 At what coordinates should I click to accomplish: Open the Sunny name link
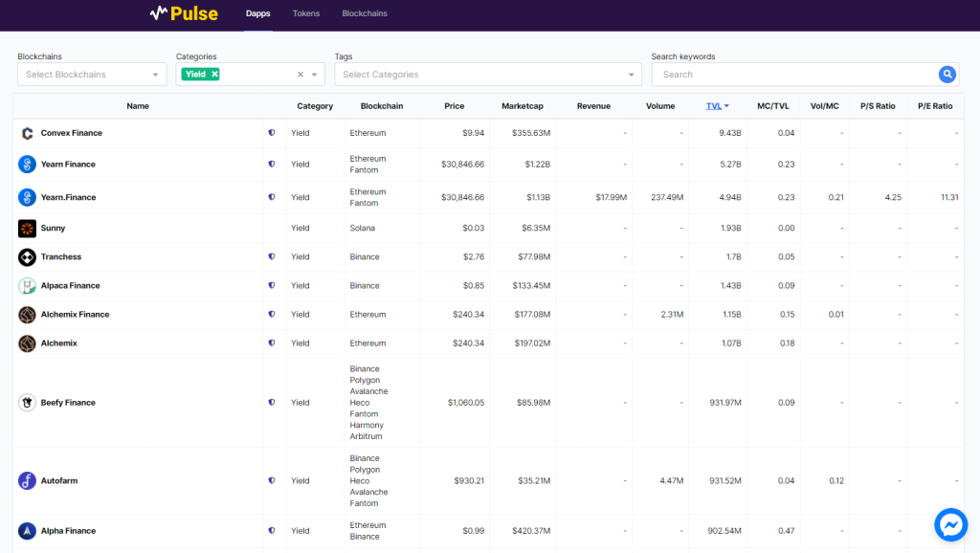tap(53, 228)
